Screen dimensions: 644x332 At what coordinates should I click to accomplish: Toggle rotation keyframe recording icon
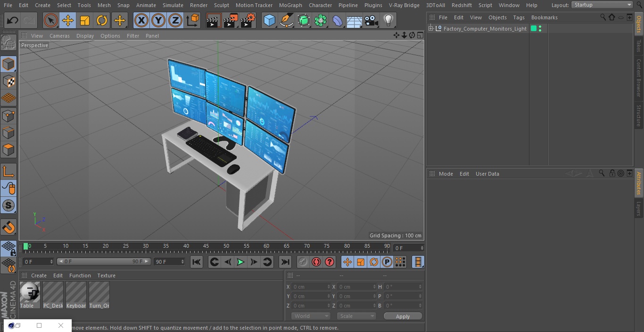(x=374, y=262)
